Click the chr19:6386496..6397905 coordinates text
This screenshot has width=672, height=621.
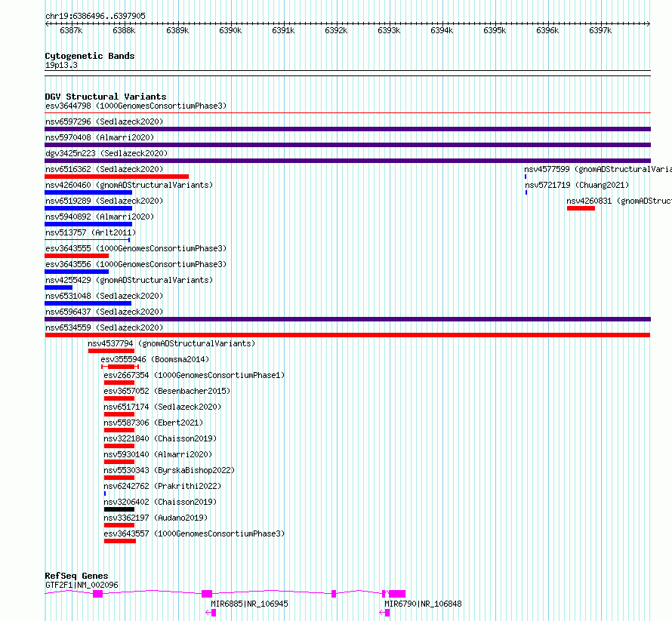click(x=95, y=16)
